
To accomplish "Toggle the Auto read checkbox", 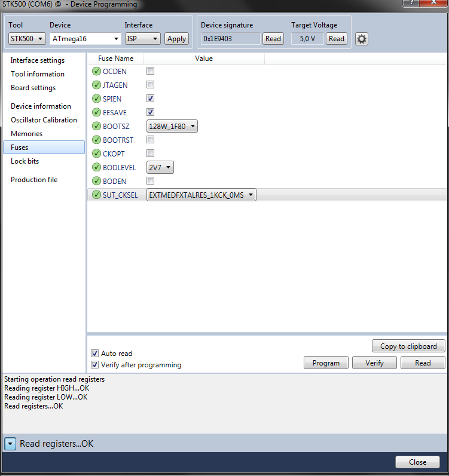I will click(x=95, y=354).
